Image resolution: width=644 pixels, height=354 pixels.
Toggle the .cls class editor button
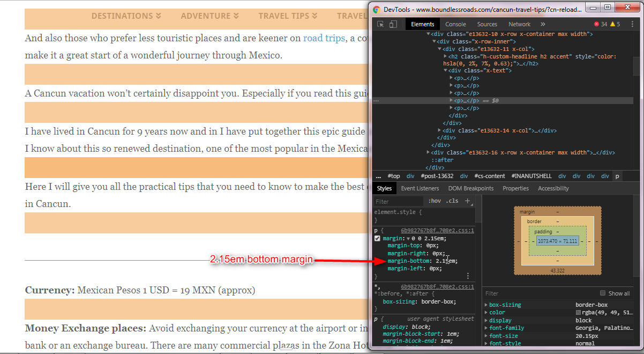(x=452, y=201)
